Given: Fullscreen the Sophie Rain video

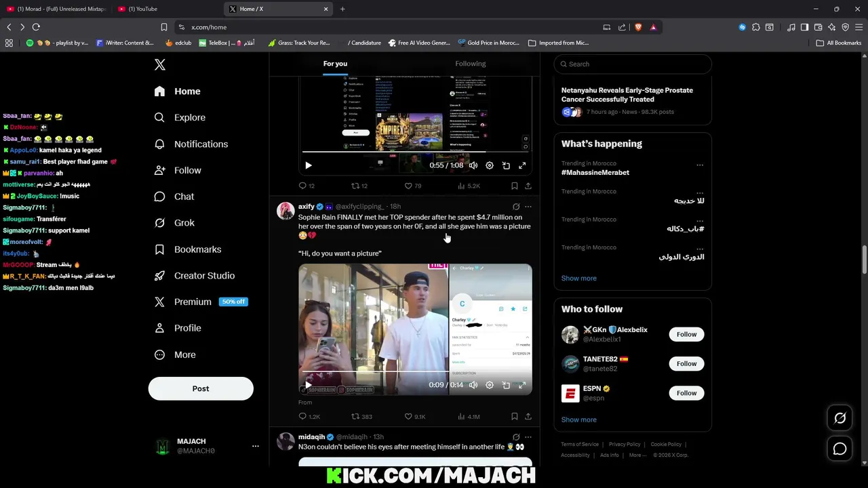Looking at the screenshot, I should [x=522, y=385].
